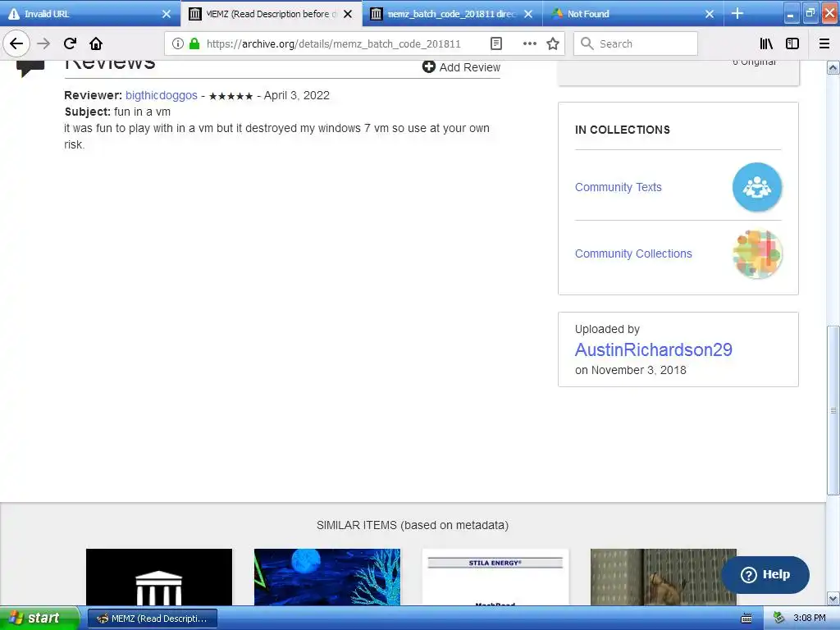
Task: Close the MEMZ Read Description tab
Action: point(348,14)
